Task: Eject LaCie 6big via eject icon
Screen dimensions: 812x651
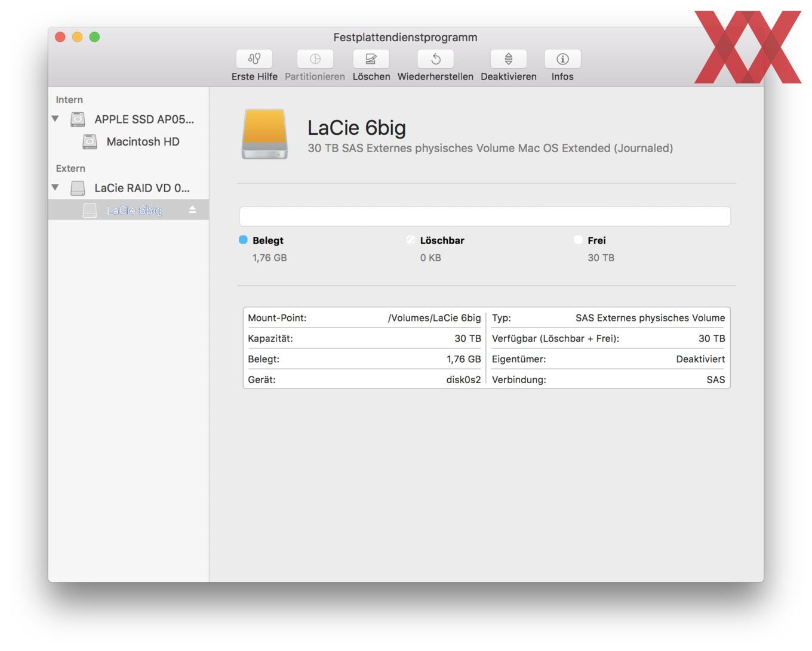Action: click(192, 209)
